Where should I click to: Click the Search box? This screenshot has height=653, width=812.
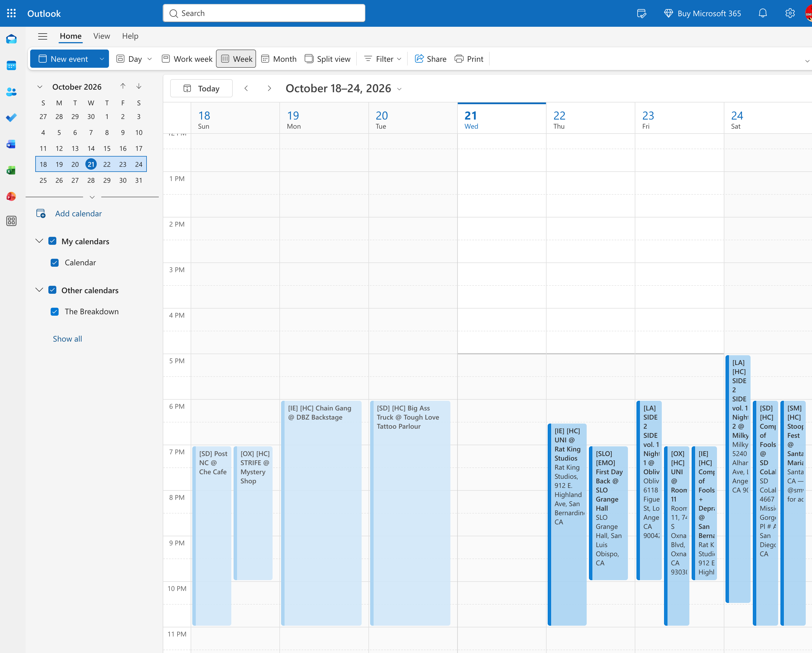[x=264, y=14]
